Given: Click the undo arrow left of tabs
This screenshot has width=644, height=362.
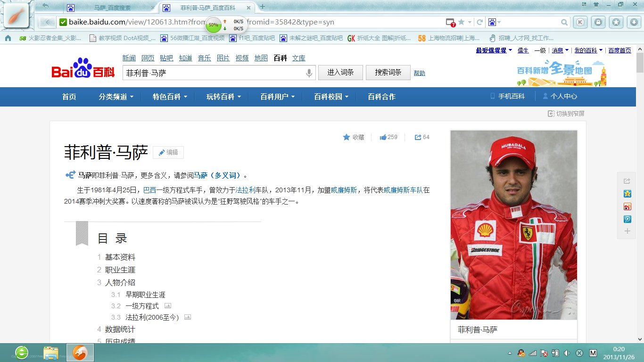Looking at the screenshot, I should click(45, 6).
